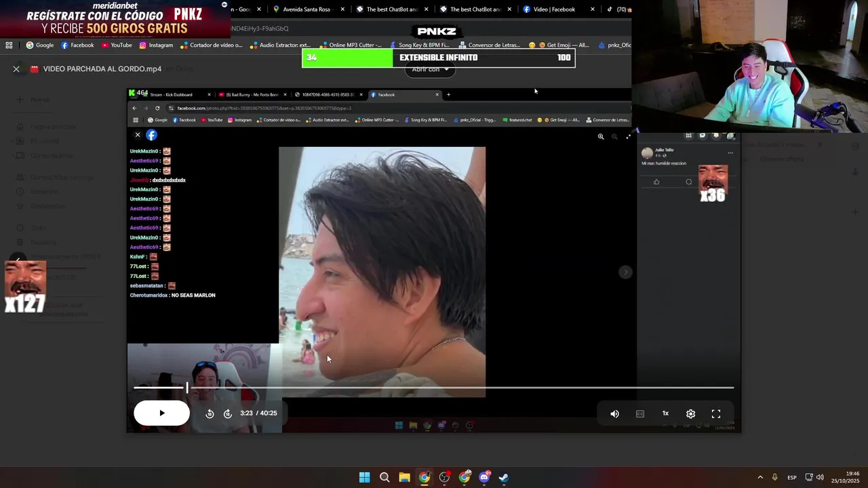Open Julio Tello's profile picture

point(647,152)
